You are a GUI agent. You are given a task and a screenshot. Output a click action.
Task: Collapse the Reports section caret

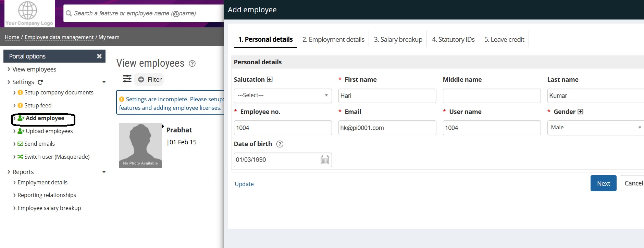point(104,172)
